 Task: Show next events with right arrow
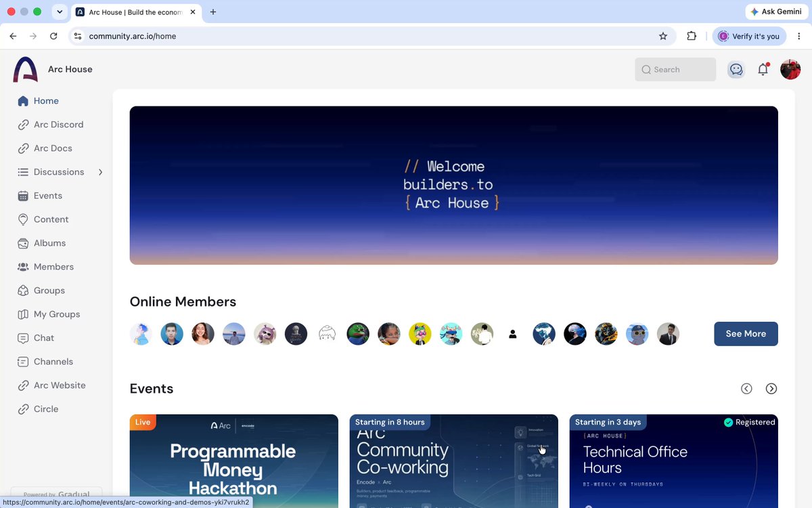click(771, 389)
